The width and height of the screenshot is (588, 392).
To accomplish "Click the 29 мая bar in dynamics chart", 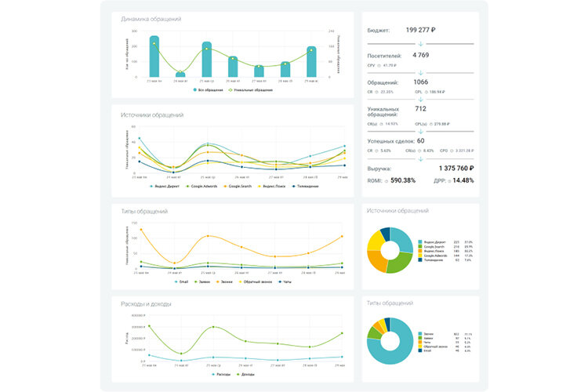I will coord(311,62).
